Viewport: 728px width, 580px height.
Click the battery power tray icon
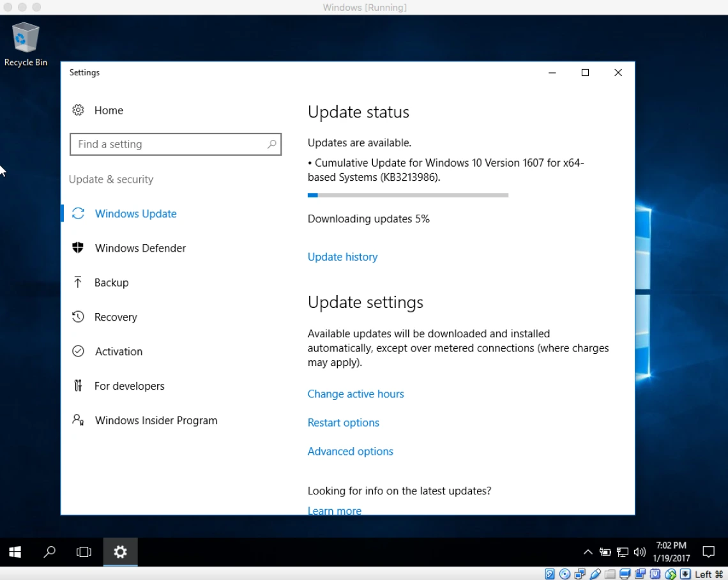coord(605,552)
